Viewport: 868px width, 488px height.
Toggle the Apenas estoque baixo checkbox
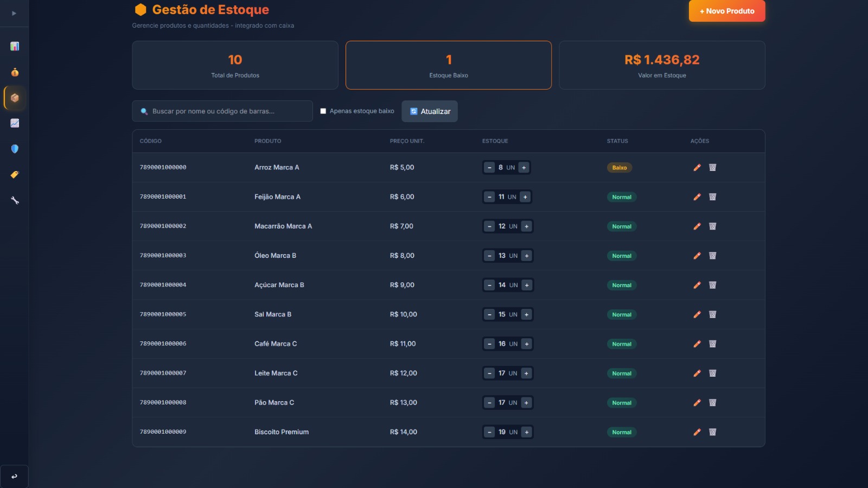323,111
